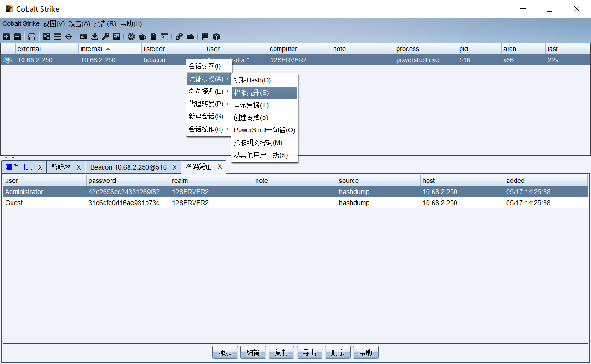This screenshot has height=364, width=591.
Task: Expand the 凭证提权(A) submenu
Action: click(208, 79)
